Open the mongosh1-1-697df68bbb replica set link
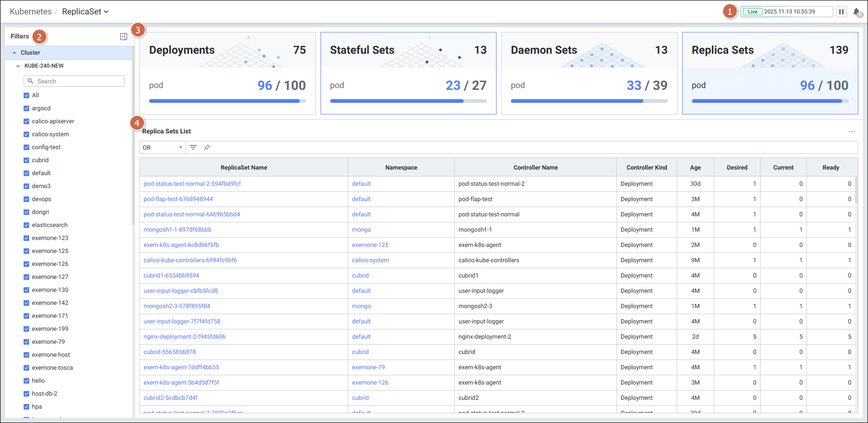Screen dimensions: 868x423 (177, 230)
